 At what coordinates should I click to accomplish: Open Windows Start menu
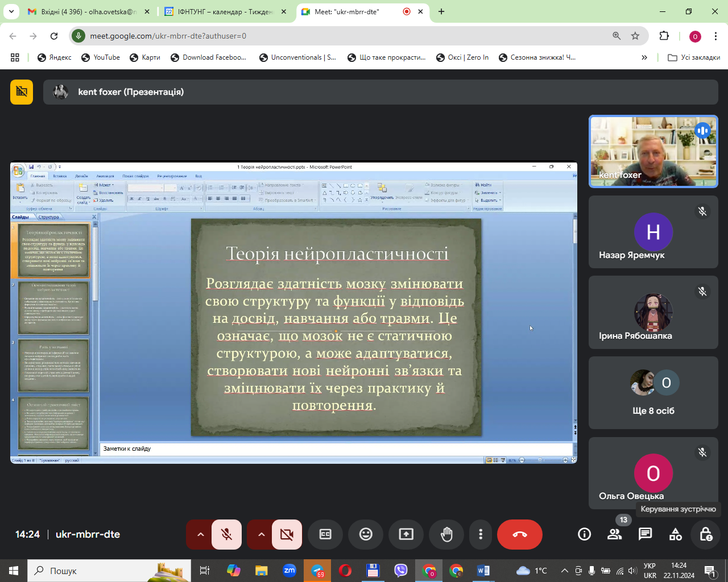point(13,571)
